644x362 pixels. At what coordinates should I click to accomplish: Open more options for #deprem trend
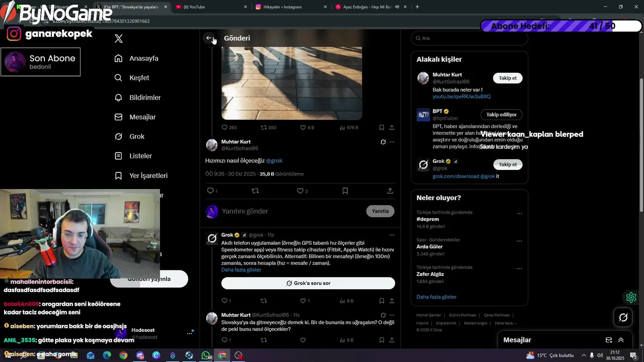(x=519, y=214)
